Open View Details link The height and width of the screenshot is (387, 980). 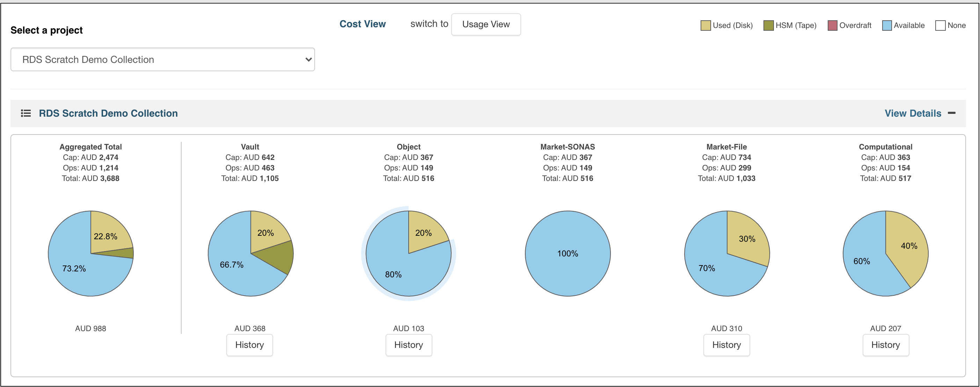pyautogui.click(x=913, y=113)
